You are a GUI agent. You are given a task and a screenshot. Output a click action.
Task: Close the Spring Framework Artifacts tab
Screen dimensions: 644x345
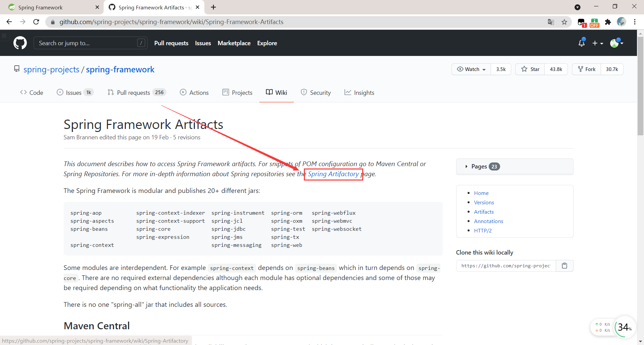click(198, 7)
